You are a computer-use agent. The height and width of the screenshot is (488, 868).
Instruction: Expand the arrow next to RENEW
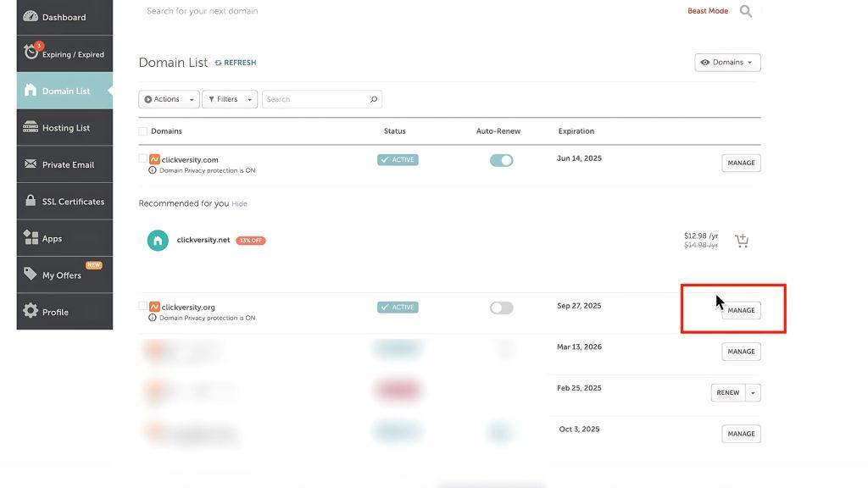click(x=753, y=393)
